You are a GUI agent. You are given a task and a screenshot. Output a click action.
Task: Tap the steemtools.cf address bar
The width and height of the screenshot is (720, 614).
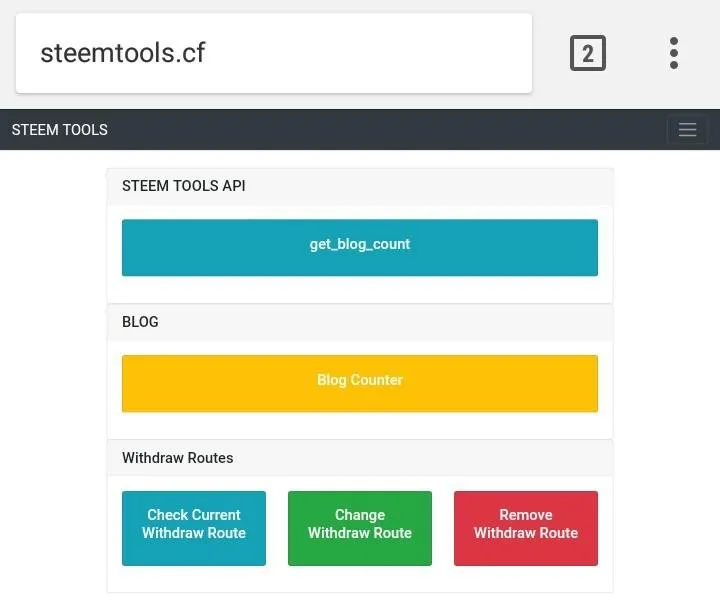[x=274, y=53]
